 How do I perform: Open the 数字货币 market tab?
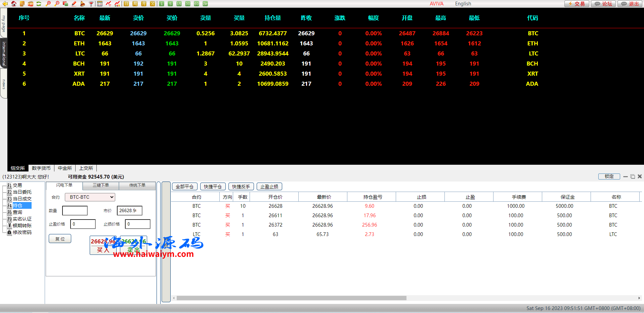41,168
